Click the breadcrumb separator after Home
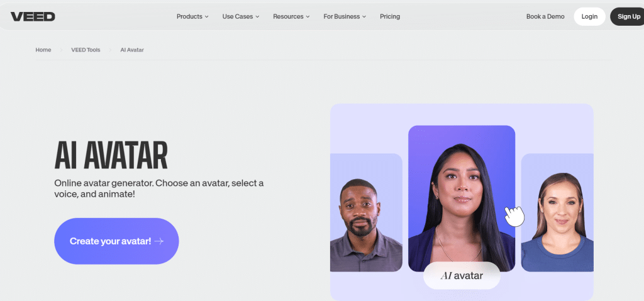This screenshot has width=644, height=301. 61,50
